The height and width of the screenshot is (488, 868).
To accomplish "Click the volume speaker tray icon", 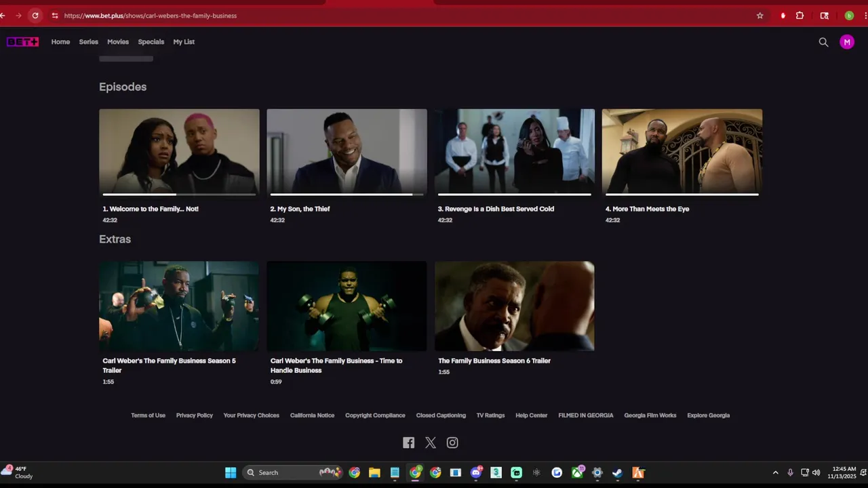I will (816, 472).
